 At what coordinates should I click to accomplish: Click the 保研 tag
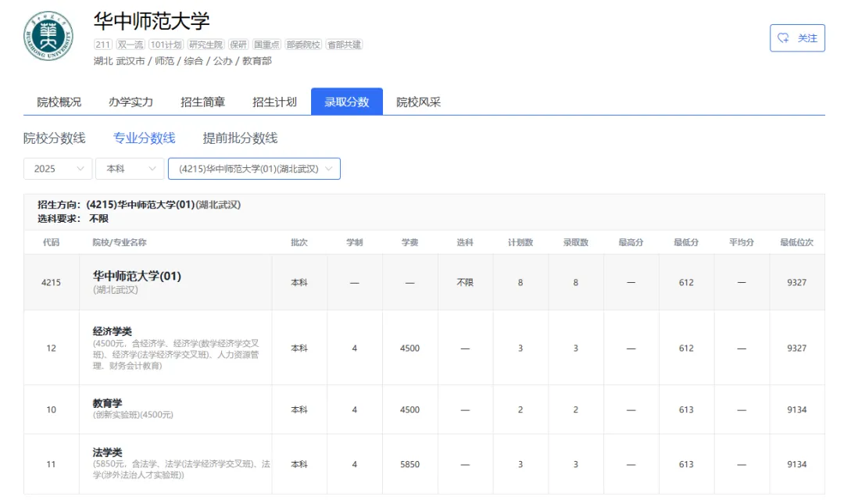click(x=238, y=45)
